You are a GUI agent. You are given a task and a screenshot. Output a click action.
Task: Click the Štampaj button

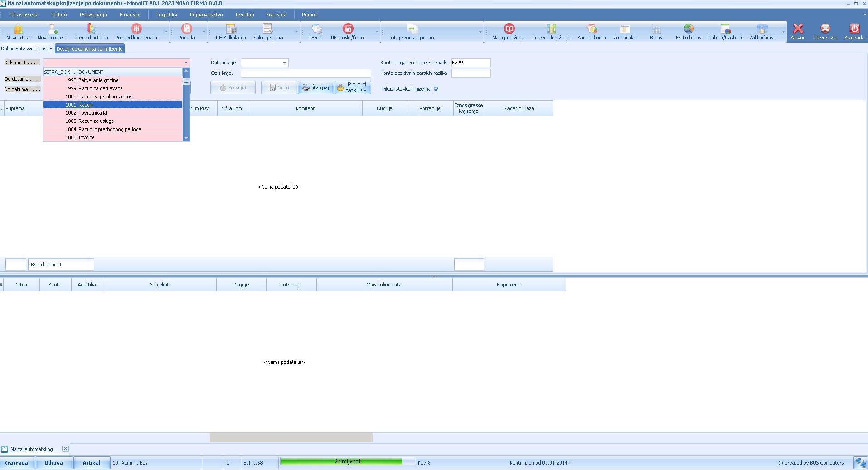(x=316, y=87)
